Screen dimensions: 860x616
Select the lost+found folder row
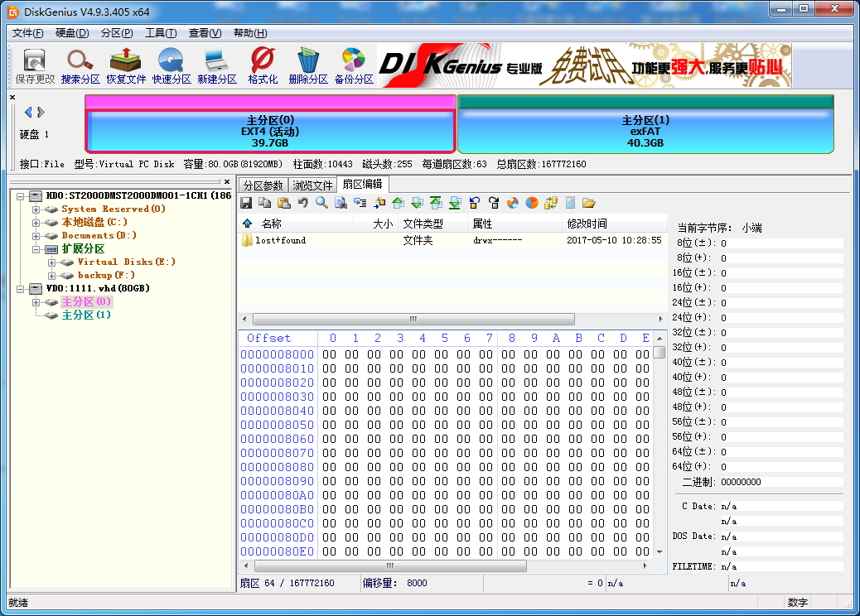(x=452, y=240)
